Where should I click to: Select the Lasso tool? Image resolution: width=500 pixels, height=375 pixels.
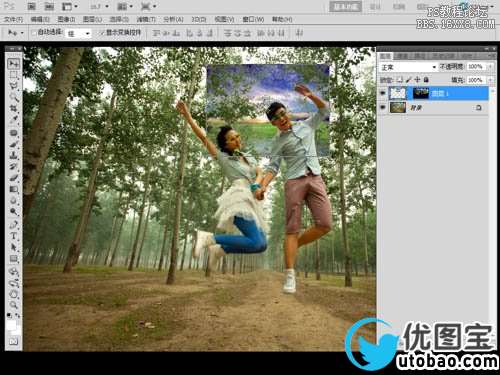pos(14,86)
